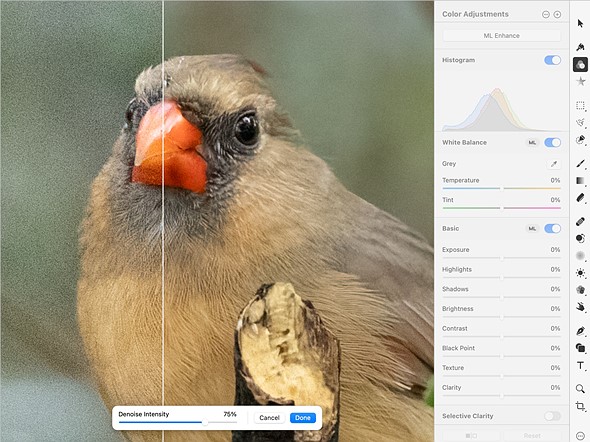Click the Denoise Intensity slider

point(178,422)
